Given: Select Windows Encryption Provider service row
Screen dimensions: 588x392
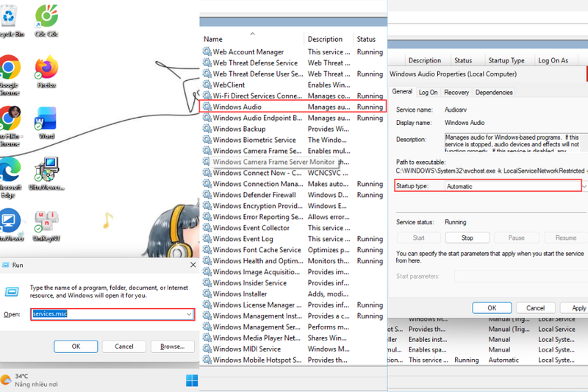Looking at the screenshot, I should [293, 206].
